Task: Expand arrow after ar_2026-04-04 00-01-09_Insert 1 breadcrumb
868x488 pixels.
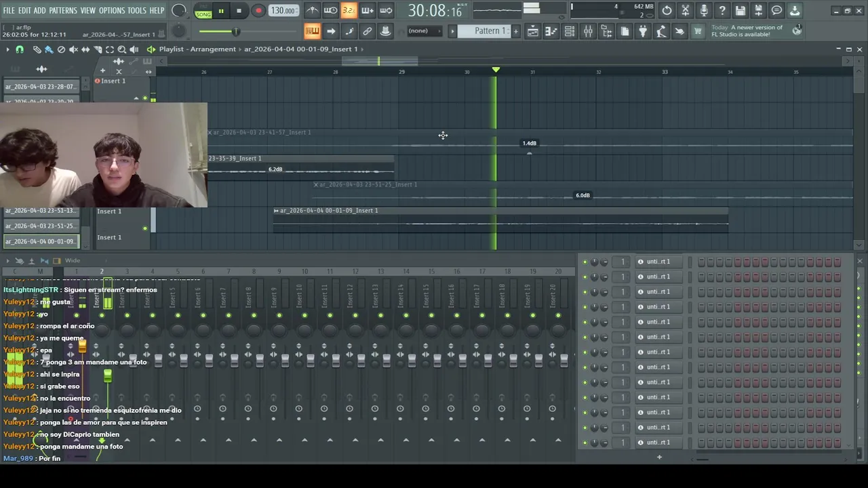Action: click(x=363, y=49)
